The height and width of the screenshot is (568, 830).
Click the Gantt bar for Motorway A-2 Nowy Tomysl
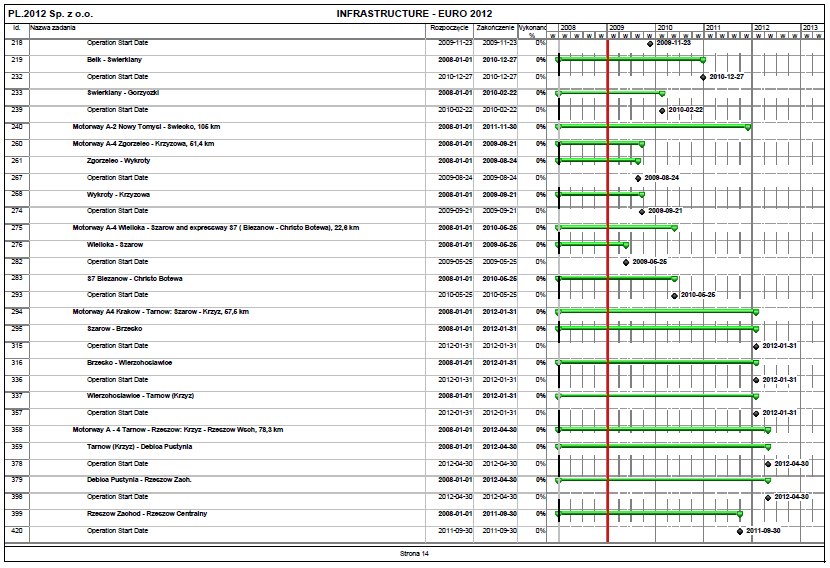coord(653,127)
